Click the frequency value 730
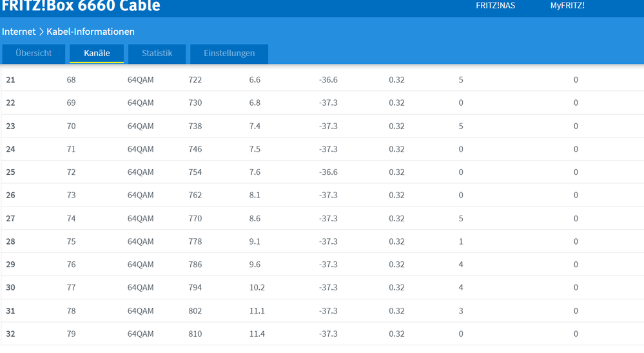The height and width of the screenshot is (353, 644). pyautogui.click(x=195, y=103)
